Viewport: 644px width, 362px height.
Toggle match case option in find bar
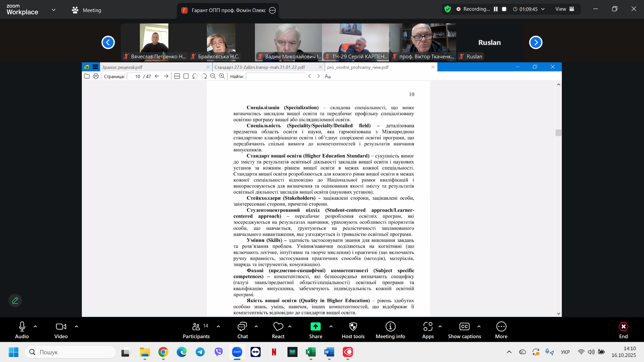(328, 76)
